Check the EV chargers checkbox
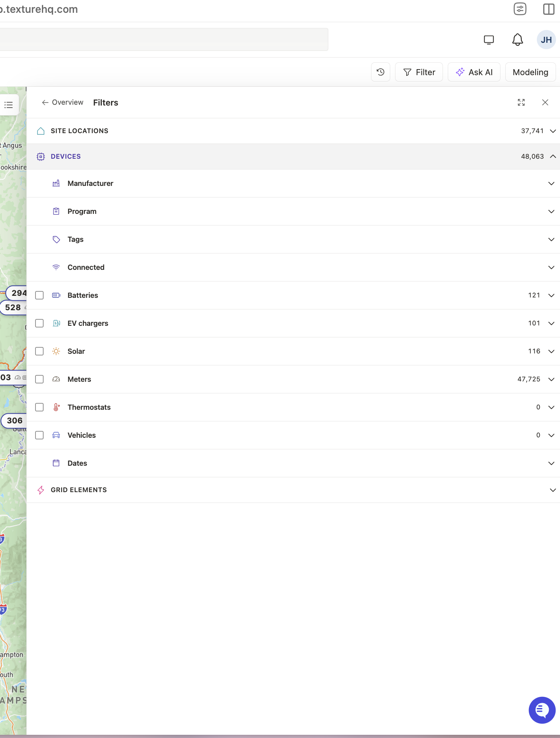Screen dimensions: 560x738 [x=39, y=323]
